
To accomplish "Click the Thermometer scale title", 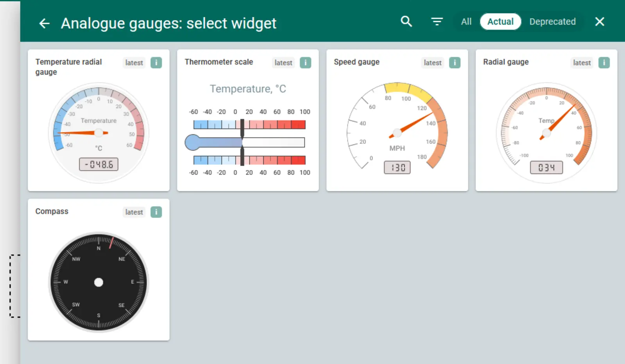I will 219,62.
